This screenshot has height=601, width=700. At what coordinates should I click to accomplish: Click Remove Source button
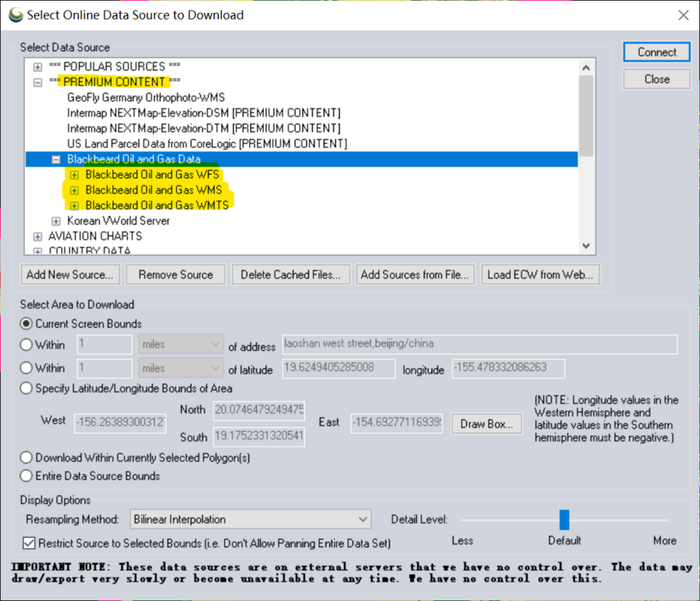tap(175, 274)
